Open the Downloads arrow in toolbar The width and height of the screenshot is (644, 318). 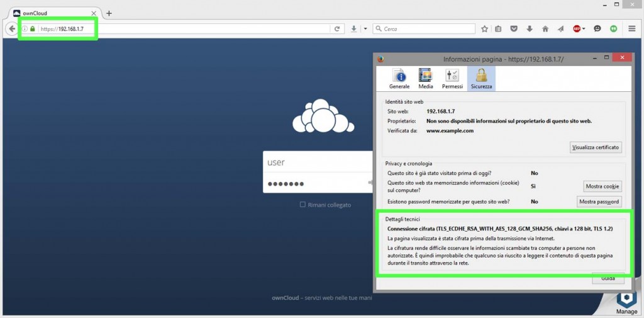530,29
